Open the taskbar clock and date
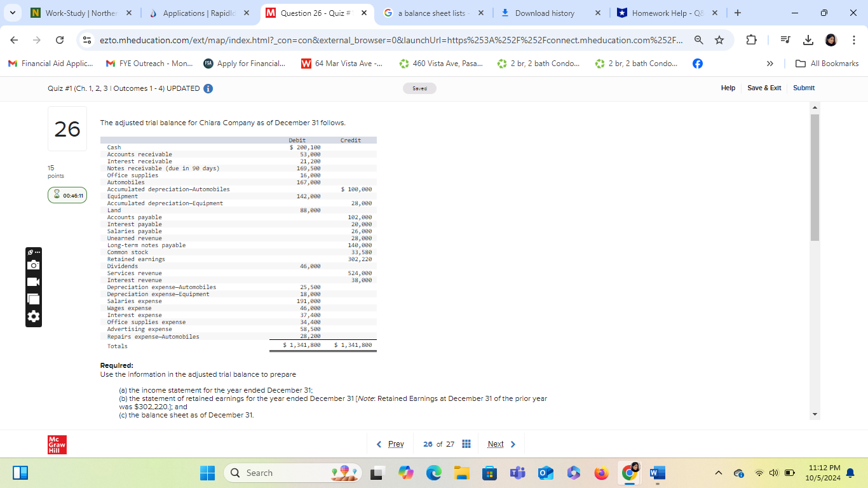868x488 pixels. pyautogui.click(x=822, y=473)
